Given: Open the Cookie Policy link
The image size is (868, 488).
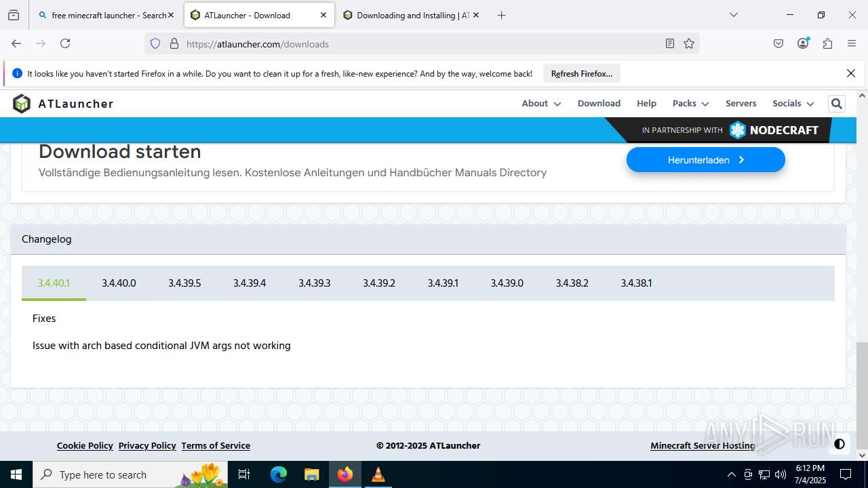Looking at the screenshot, I should pyautogui.click(x=85, y=445).
